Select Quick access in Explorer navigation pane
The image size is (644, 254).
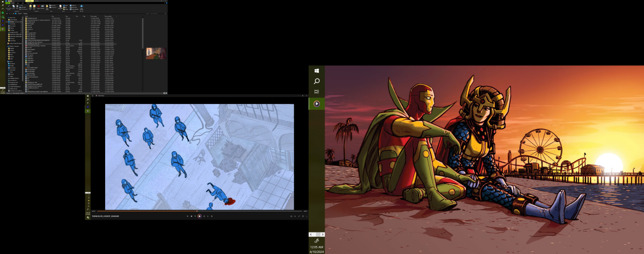pos(12,18)
